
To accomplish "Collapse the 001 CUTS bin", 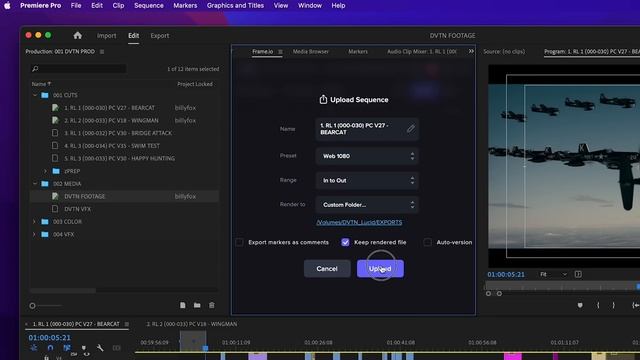I will click(x=35, y=95).
